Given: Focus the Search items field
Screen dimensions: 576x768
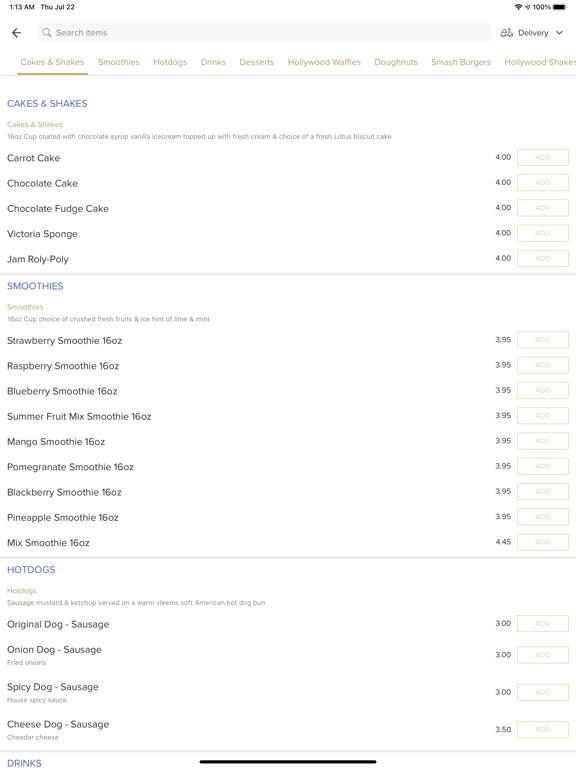Looking at the screenshot, I should (x=264, y=33).
